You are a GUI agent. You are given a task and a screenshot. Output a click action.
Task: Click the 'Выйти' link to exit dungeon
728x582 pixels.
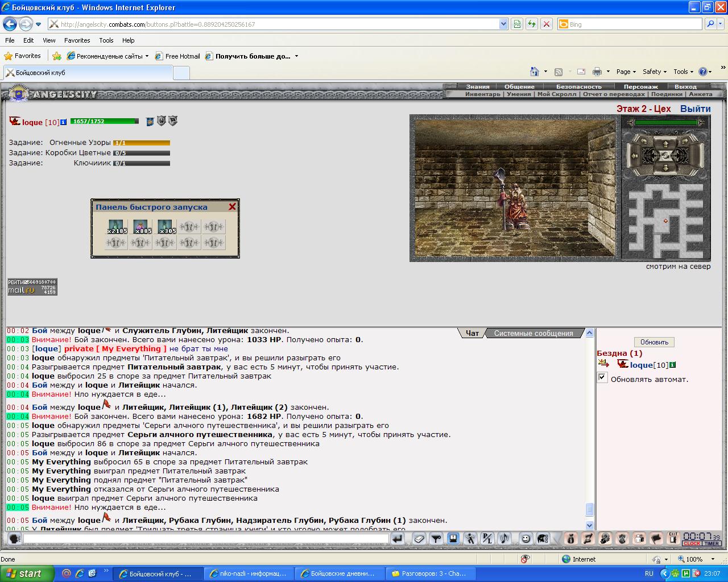695,109
